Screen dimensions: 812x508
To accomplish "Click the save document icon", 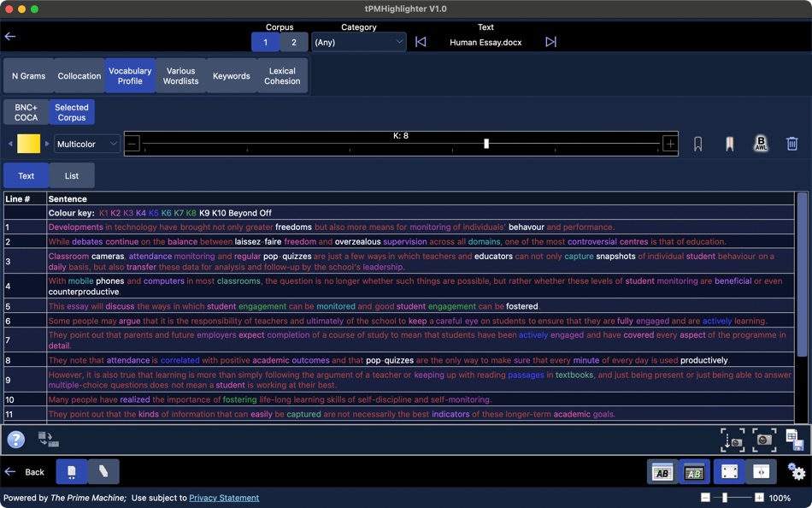I will pyautogui.click(x=794, y=440).
